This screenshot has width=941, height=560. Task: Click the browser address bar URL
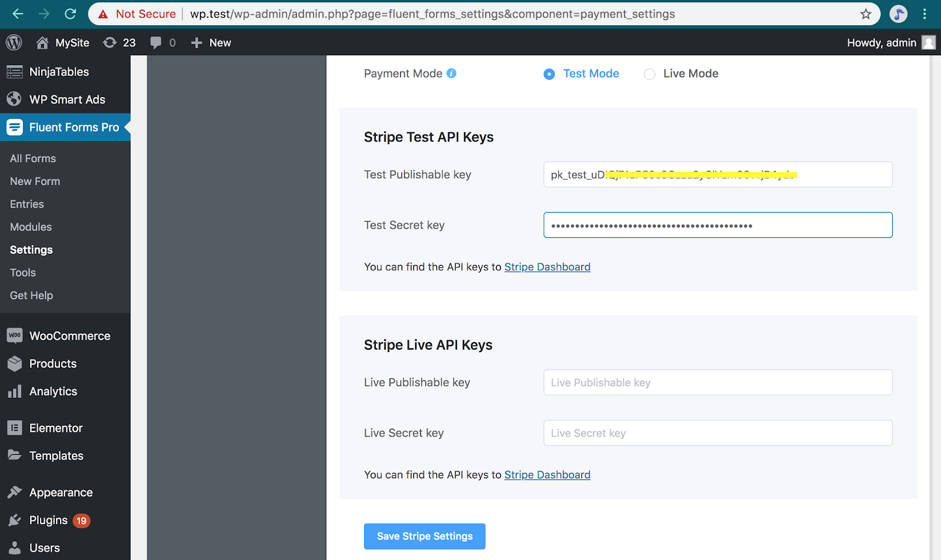[x=432, y=14]
